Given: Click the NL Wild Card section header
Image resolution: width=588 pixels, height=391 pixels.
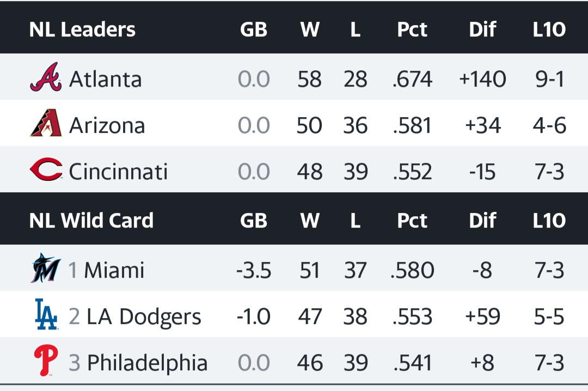Looking at the screenshot, I should pos(91,221).
